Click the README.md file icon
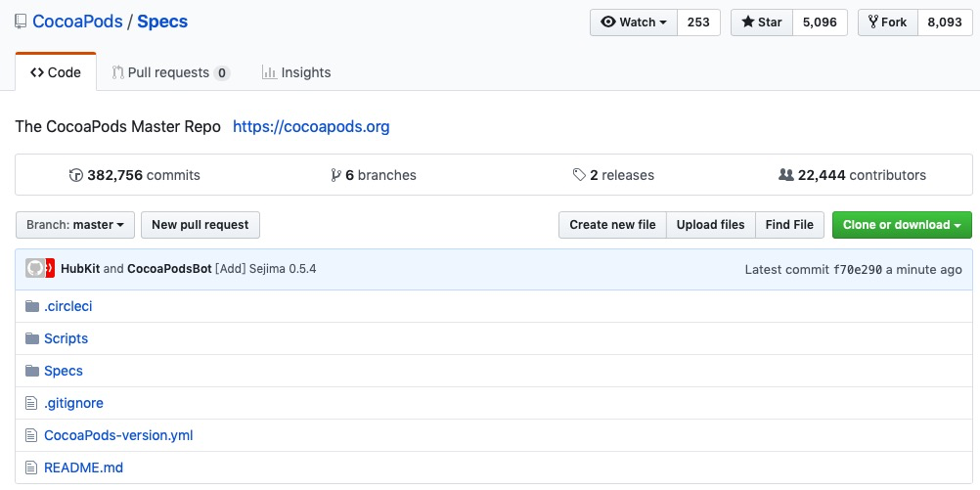Image resolution: width=980 pixels, height=490 pixels. [31, 468]
